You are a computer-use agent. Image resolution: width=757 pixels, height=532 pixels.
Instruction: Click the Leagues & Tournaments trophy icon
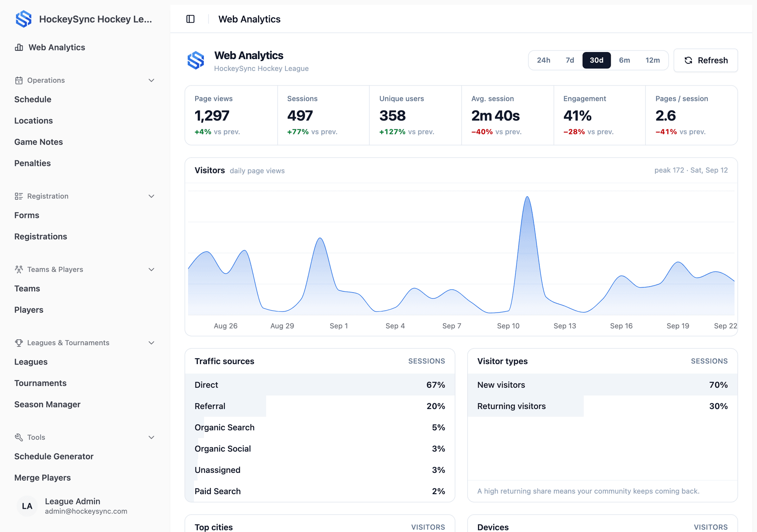pos(19,343)
